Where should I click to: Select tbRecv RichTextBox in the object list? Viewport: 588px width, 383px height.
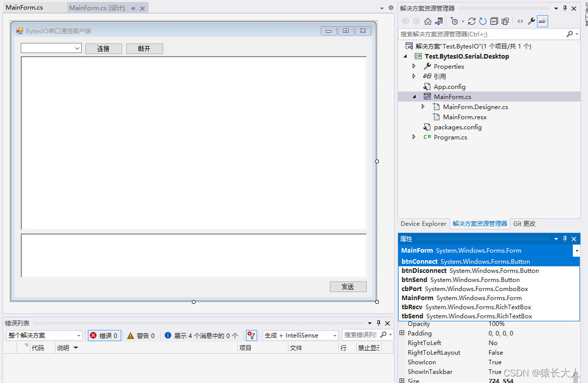(x=488, y=307)
